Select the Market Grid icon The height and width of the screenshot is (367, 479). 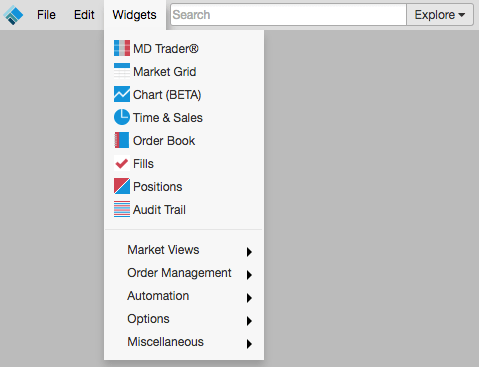pos(122,71)
